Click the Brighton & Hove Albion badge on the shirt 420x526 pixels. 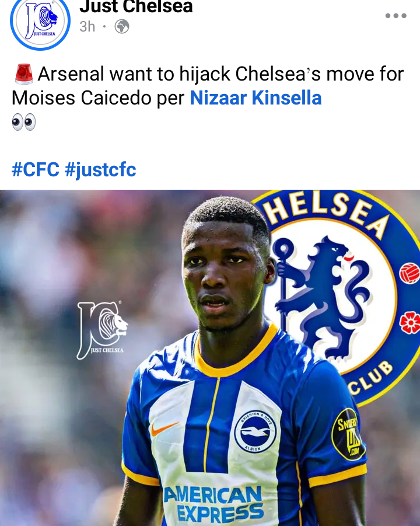(x=255, y=431)
